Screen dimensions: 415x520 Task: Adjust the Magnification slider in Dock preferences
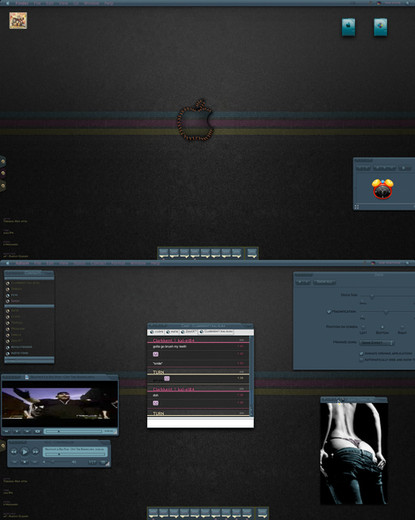click(387, 312)
